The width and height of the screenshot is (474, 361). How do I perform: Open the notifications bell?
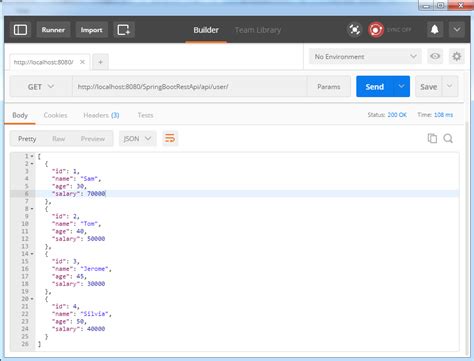coord(435,30)
